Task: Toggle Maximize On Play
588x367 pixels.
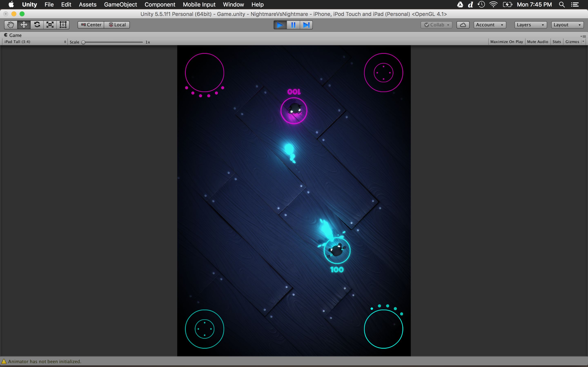Action: pyautogui.click(x=506, y=42)
